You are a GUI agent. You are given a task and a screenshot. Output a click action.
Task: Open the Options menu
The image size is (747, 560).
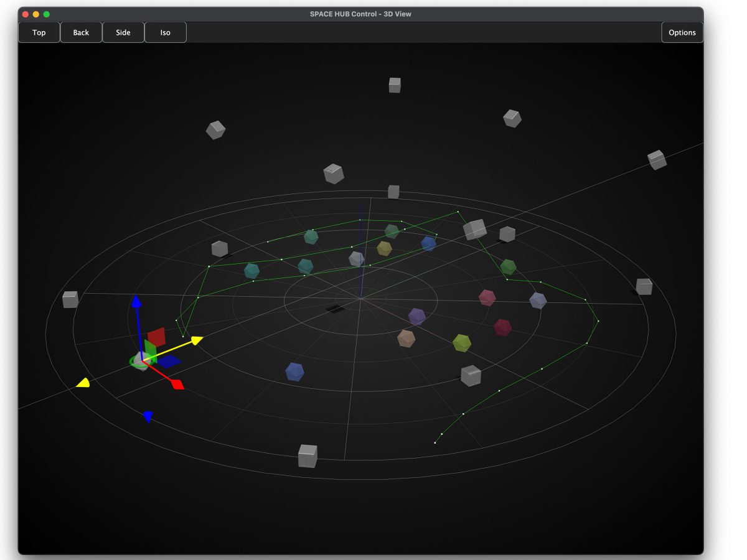click(682, 32)
